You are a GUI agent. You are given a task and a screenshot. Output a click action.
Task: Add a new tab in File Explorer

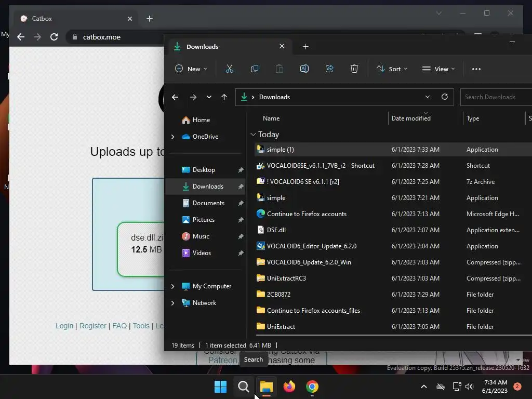(x=305, y=46)
